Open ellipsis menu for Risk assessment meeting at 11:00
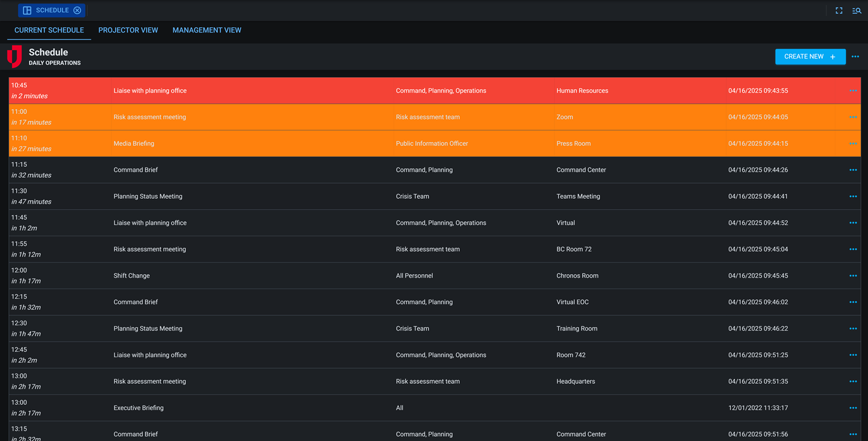The width and height of the screenshot is (868, 441). (x=853, y=117)
